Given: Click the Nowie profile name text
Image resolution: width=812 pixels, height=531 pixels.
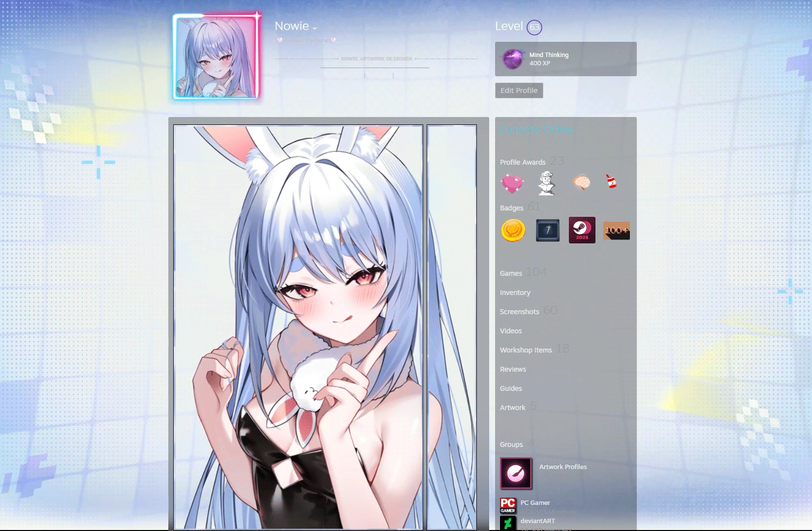Looking at the screenshot, I should [x=292, y=26].
